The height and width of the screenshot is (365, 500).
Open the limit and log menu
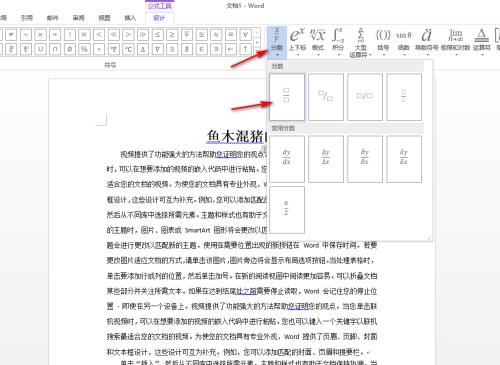coord(455,42)
